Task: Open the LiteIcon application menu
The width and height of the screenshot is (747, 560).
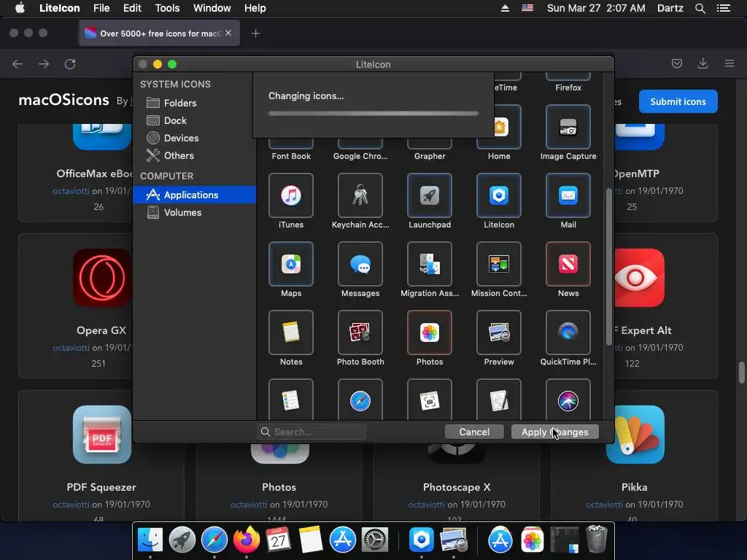Action: (60, 8)
